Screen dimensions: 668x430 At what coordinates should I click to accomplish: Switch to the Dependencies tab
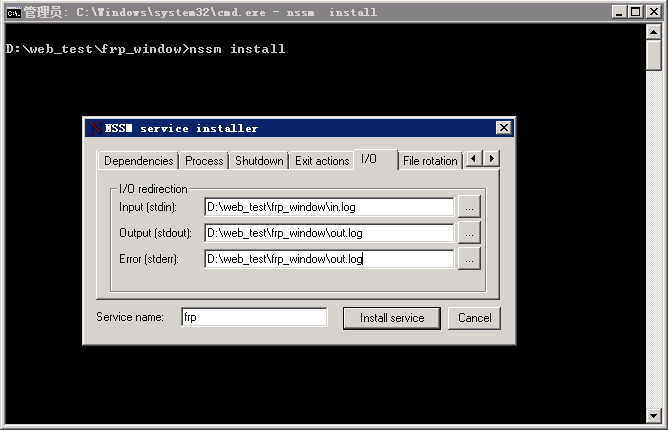[x=139, y=161]
